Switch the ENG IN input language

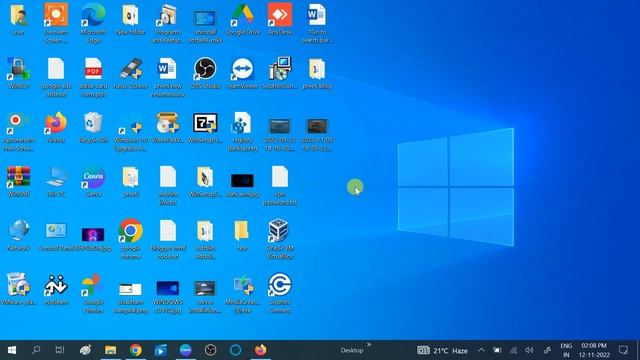click(566, 350)
